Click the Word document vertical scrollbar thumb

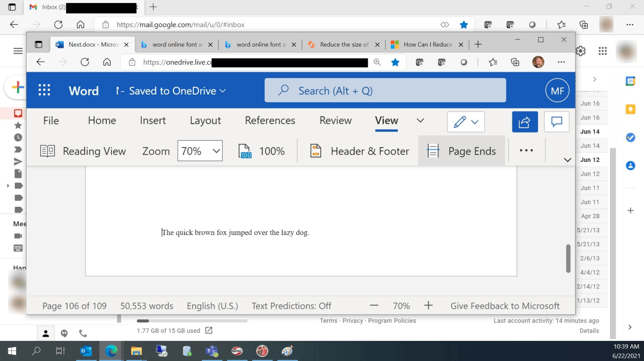568,259
